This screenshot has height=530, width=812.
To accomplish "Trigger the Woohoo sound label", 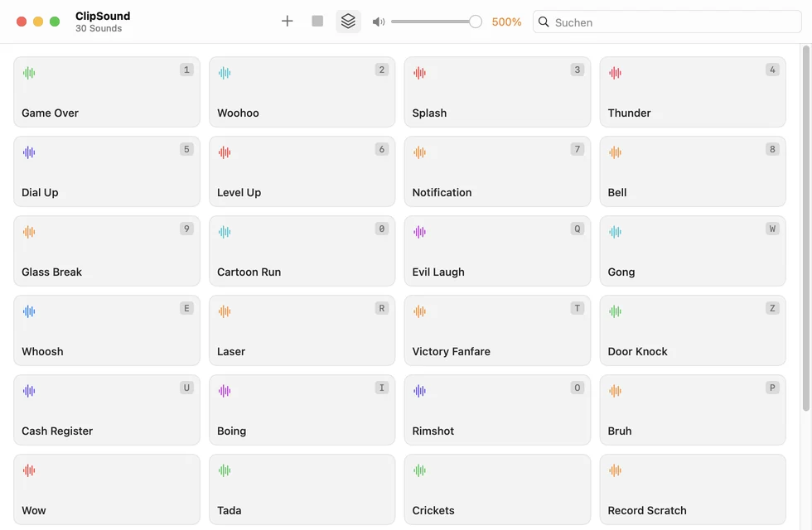I will click(x=238, y=113).
